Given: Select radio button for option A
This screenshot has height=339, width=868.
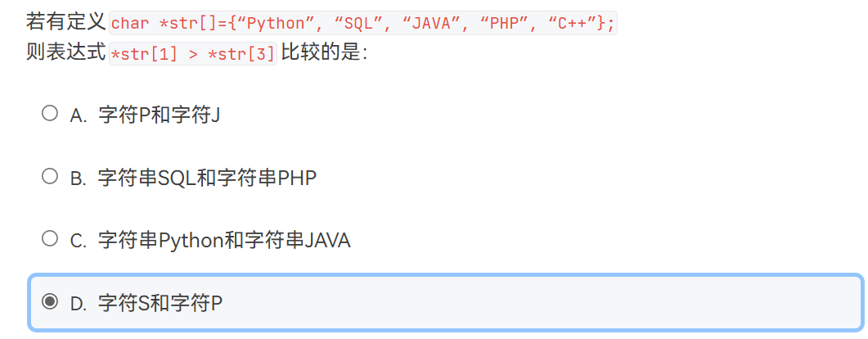Looking at the screenshot, I should point(50,113).
